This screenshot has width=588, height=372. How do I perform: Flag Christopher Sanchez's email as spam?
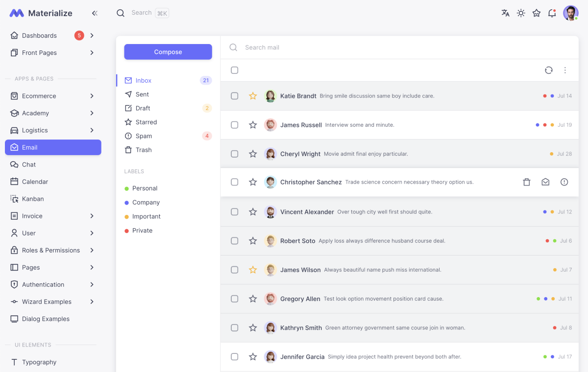(x=564, y=182)
